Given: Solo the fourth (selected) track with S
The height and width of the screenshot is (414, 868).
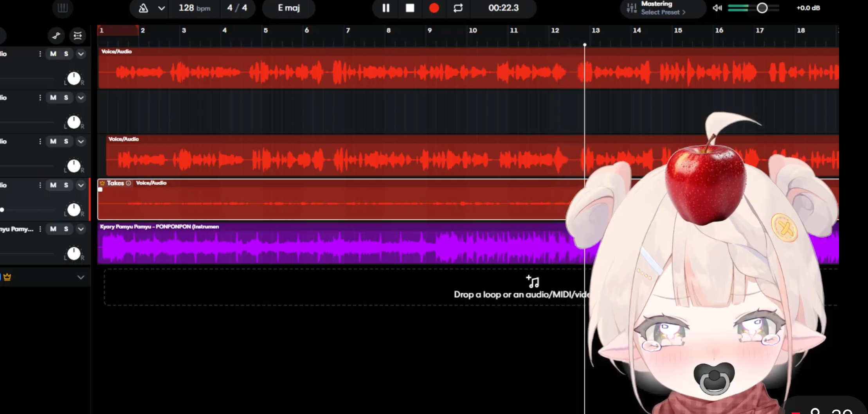Looking at the screenshot, I should pos(66,185).
